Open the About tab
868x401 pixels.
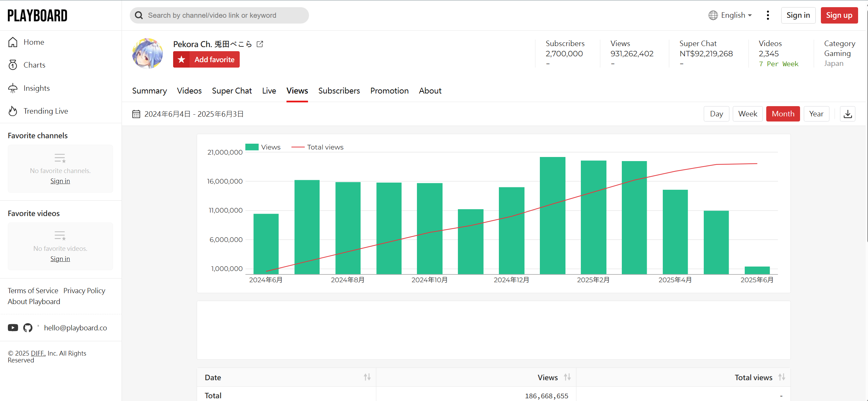tap(430, 91)
